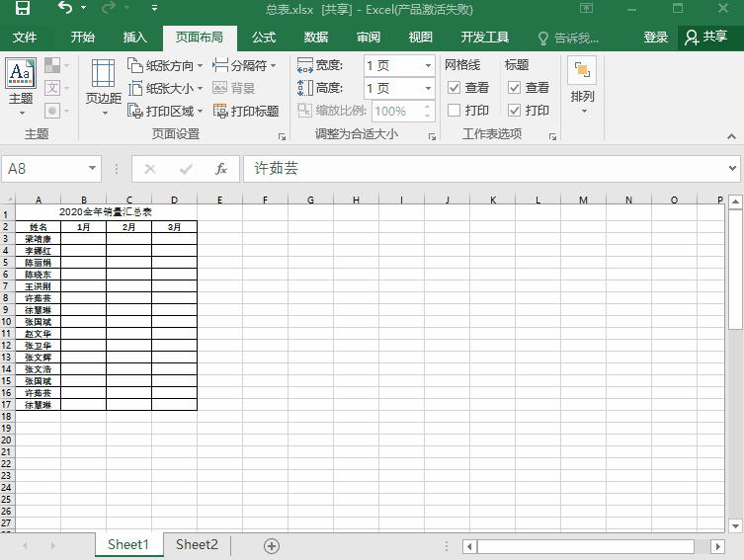Image resolution: width=744 pixels, height=560 pixels.
Task: Toggle Headings View (标题 查看) checkbox
Action: click(x=515, y=87)
